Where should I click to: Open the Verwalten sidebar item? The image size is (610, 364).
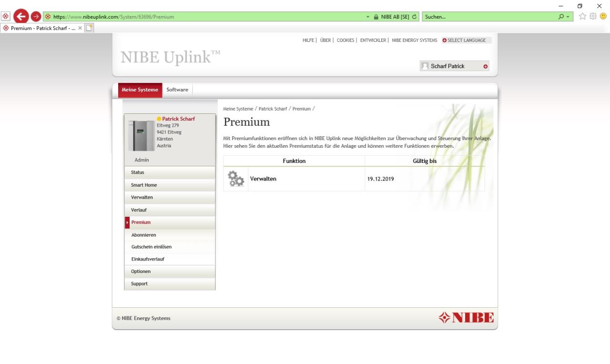(170, 197)
